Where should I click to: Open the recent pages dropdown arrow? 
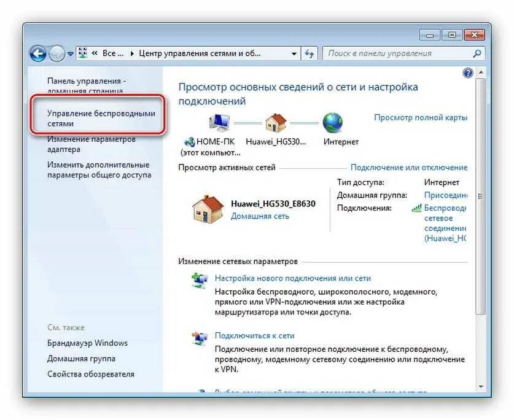coord(70,53)
